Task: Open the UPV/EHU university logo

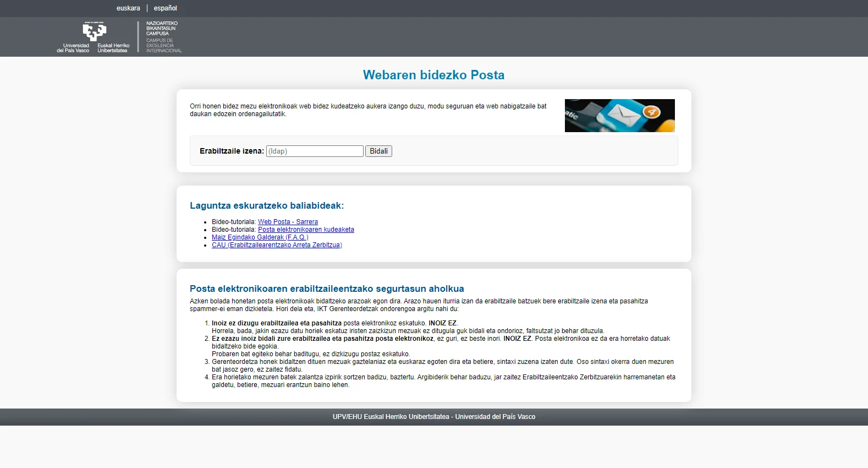Action: (x=94, y=37)
